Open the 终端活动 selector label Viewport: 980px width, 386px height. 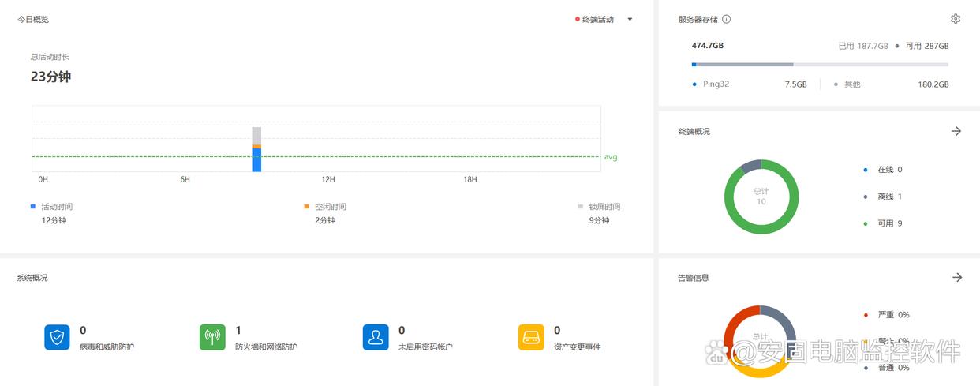click(x=597, y=20)
